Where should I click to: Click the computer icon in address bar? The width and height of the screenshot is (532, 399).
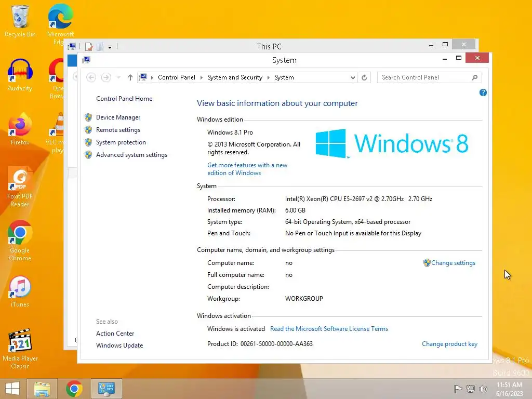[x=143, y=77]
